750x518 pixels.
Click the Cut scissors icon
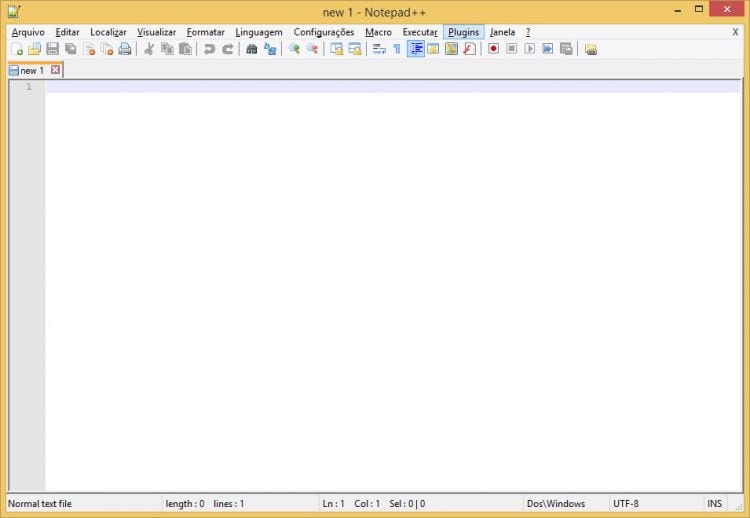149,49
